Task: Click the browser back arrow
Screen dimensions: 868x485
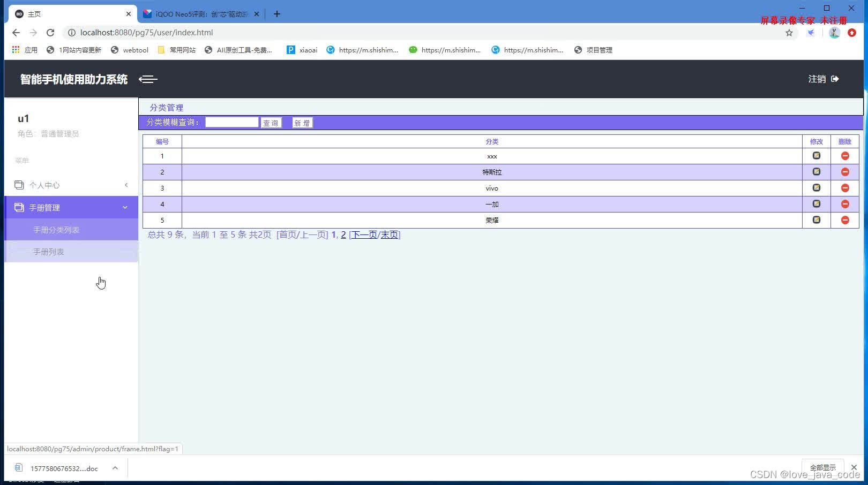Action: tap(16, 33)
